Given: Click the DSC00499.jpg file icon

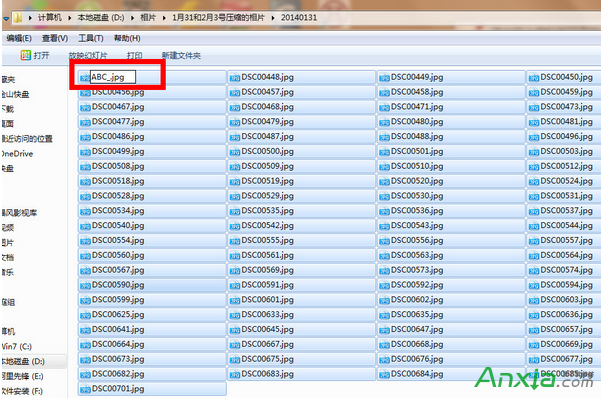Looking at the screenshot, I should pyautogui.click(x=85, y=152).
